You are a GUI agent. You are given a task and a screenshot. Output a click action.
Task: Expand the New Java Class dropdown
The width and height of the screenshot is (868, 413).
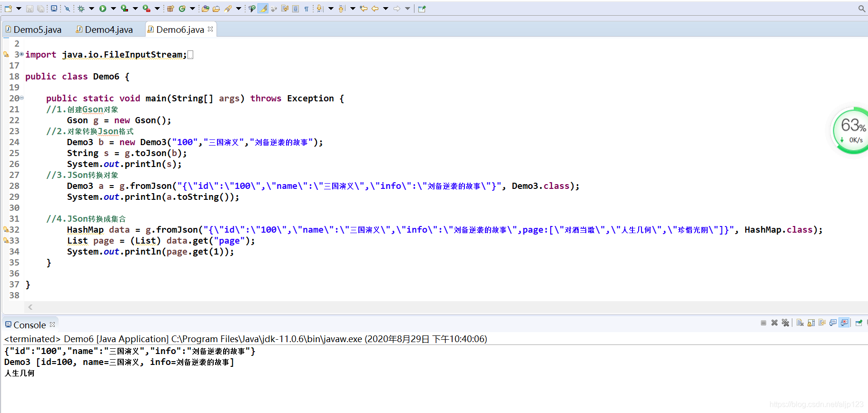[x=192, y=9]
